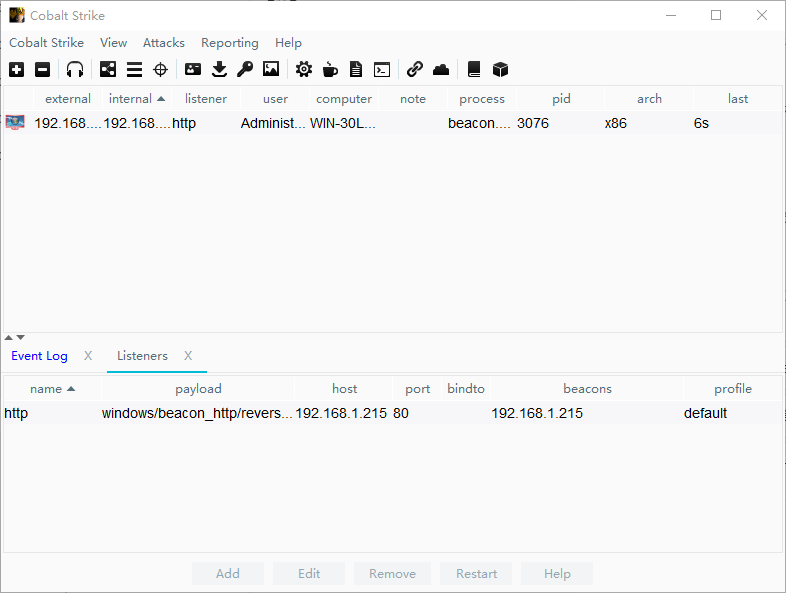This screenshot has height=593, width=786.
Task: Click the New Connection plus icon
Action: (x=17, y=69)
